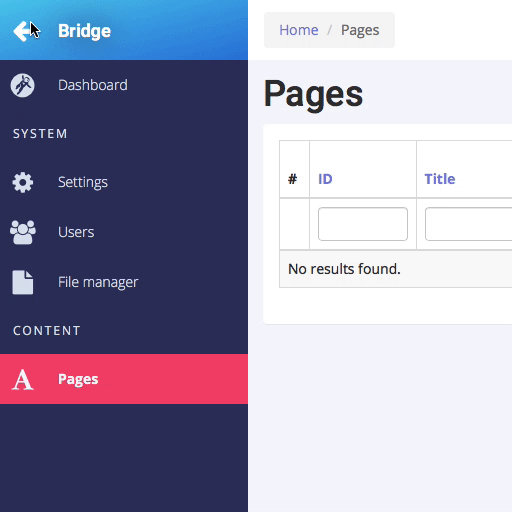
Task: Click the Bridge brand title
Action: 84,31
